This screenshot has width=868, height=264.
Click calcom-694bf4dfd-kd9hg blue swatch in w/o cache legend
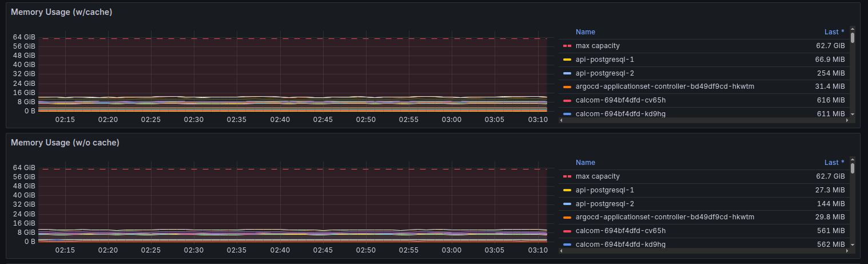(x=567, y=245)
